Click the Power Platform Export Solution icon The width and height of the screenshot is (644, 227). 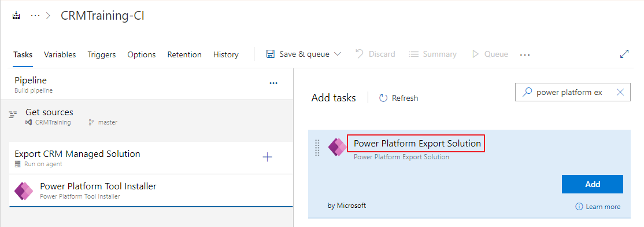point(338,147)
